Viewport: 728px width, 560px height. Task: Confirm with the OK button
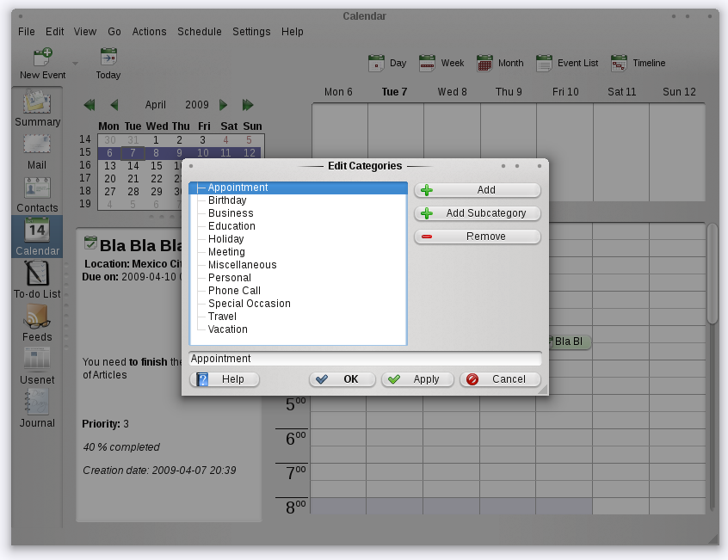342,379
